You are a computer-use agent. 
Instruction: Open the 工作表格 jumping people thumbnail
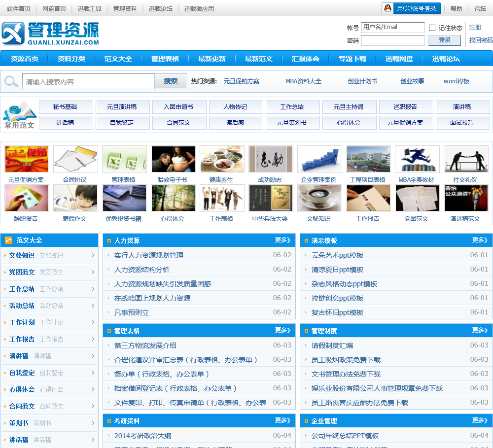pyautogui.click(x=222, y=198)
